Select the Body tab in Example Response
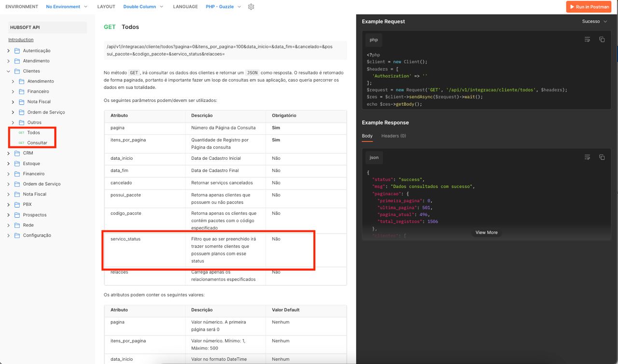Viewport: 618px width, 364px height. (x=367, y=136)
